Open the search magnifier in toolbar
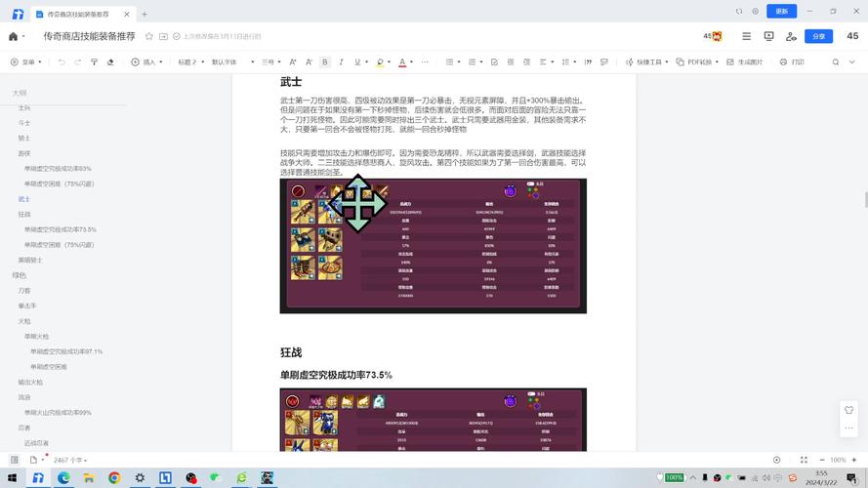The width and height of the screenshot is (868, 488). (836, 61)
